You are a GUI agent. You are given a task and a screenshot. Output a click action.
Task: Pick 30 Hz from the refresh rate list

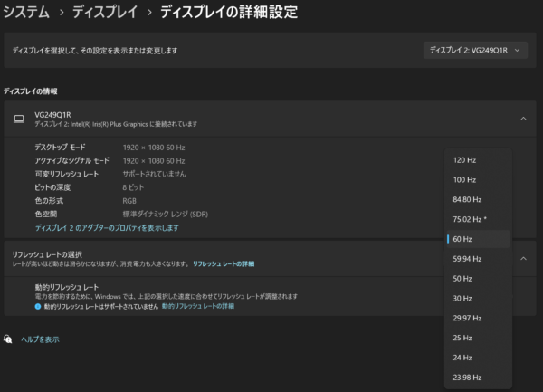tap(462, 298)
